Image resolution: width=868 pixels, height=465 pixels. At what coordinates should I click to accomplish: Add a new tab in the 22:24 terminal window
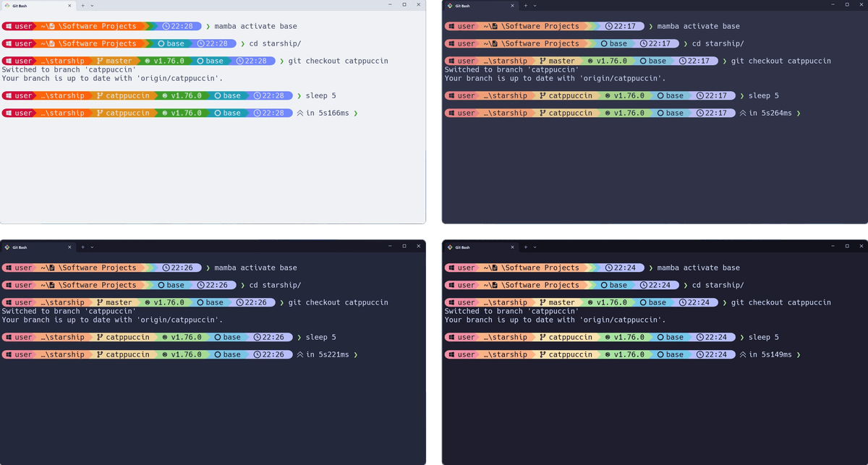pyautogui.click(x=525, y=247)
